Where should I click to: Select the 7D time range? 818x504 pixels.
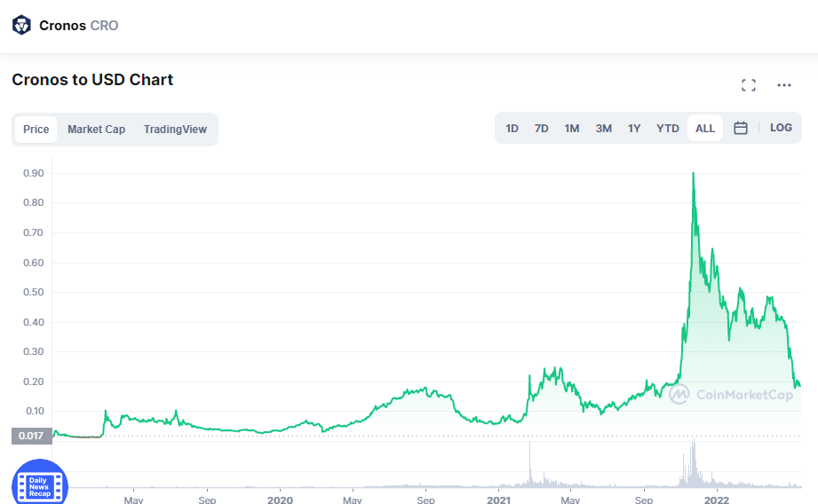(541, 128)
